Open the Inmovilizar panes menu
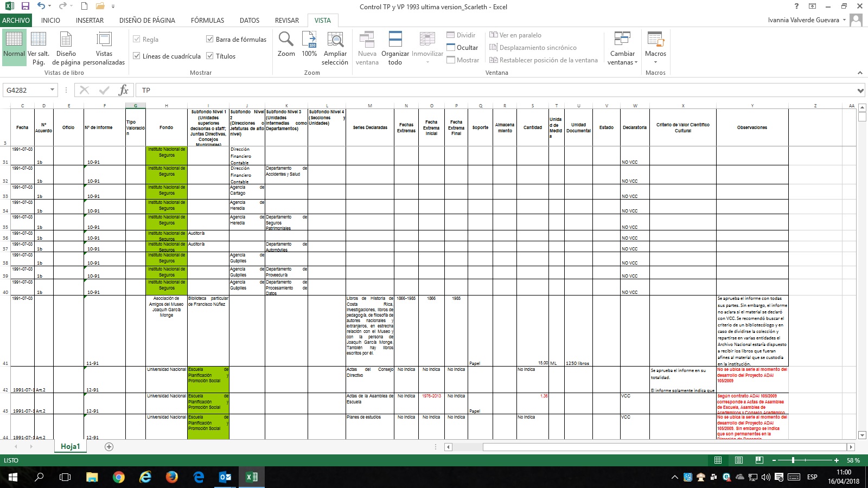The image size is (868, 488). [427, 48]
